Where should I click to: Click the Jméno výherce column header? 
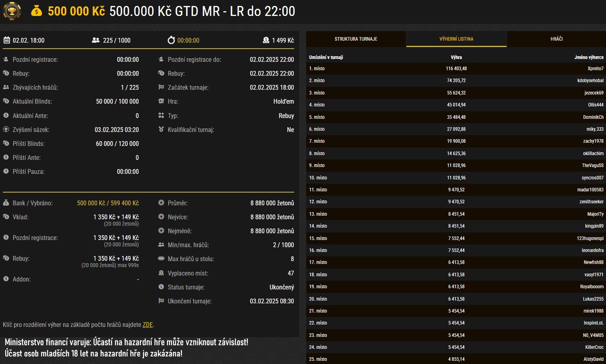tap(589, 57)
